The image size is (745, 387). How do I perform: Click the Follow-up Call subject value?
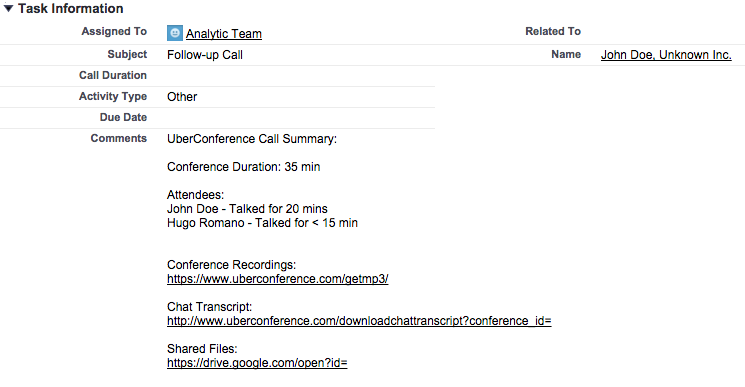pyautogui.click(x=205, y=55)
